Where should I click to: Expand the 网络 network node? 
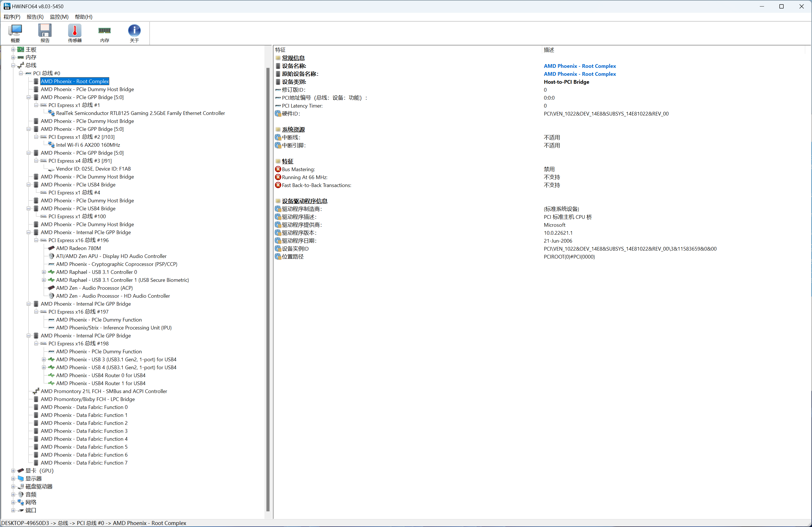pyautogui.click(x=13, y=502)
